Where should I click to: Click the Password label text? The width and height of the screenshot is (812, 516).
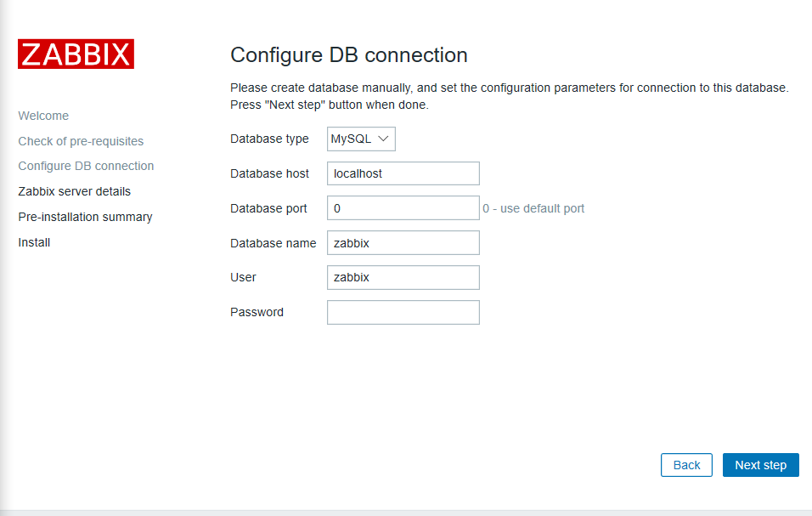[x=257, y=312]
